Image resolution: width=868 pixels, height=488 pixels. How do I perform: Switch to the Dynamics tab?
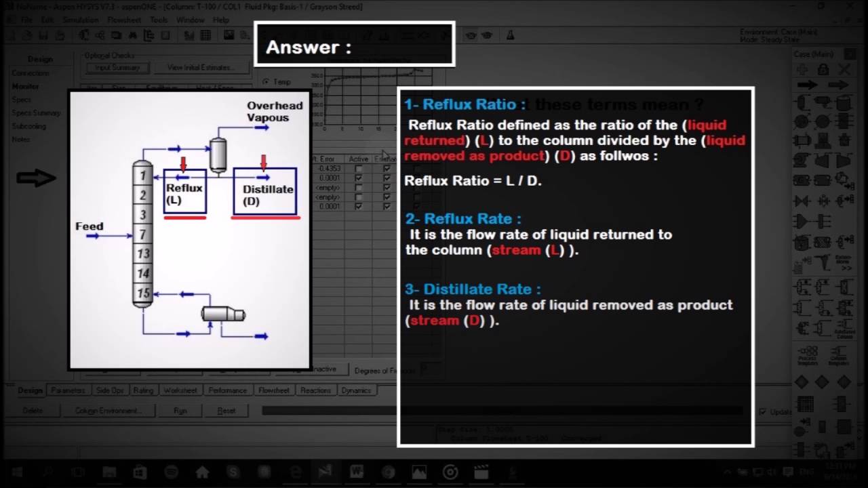356,390
